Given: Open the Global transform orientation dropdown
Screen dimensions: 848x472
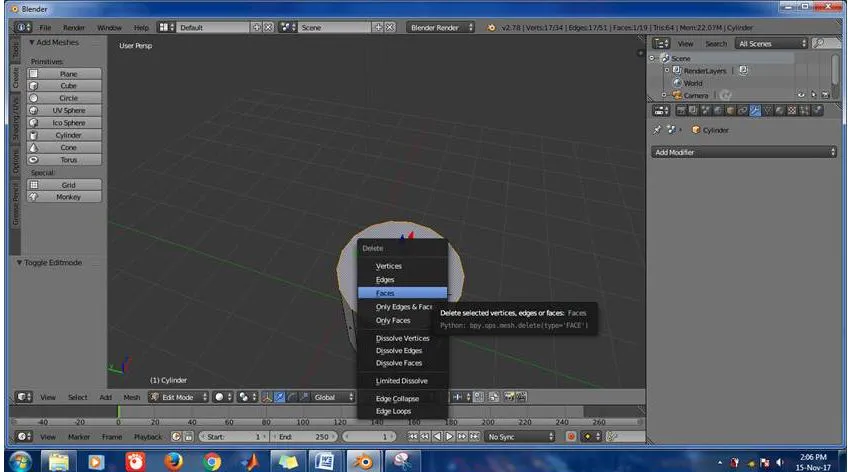Looking at the screenshot, I should [x=333, y=397].
